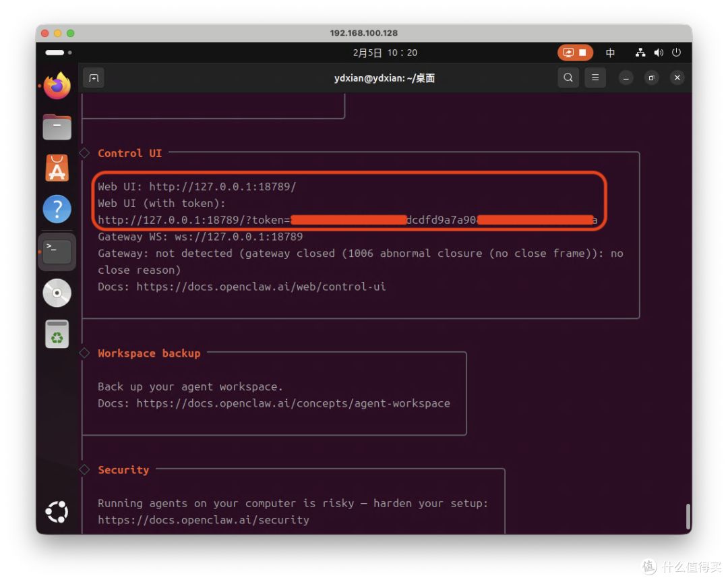This screenshot has width=728, height=582.
Task: Select the Terminal icon in the dock
Action: tap(57, 252)
